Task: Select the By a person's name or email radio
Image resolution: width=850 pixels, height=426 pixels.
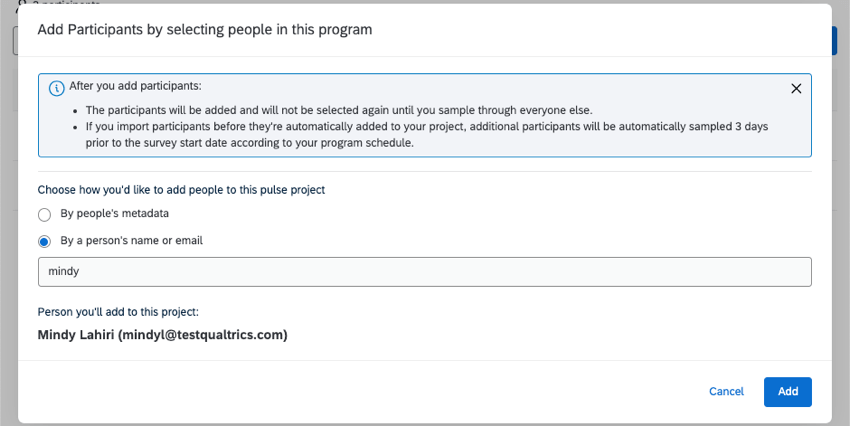Action: [45, 241]
